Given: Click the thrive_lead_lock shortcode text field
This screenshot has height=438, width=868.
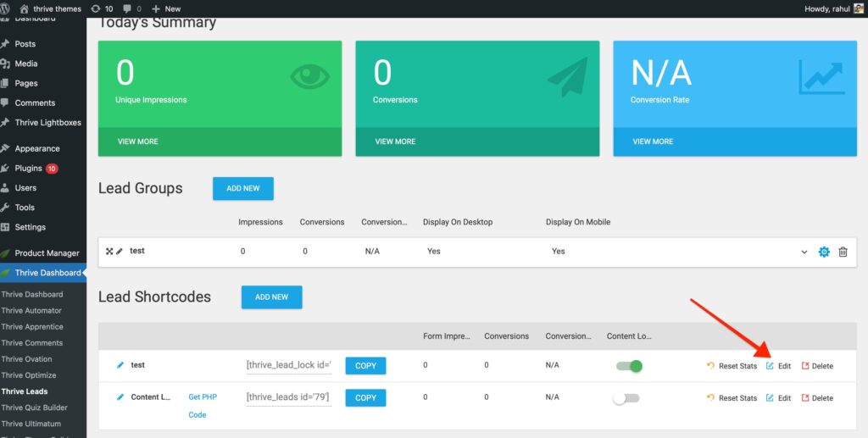Looking at the screenshot, I should [x=288, y=366].
